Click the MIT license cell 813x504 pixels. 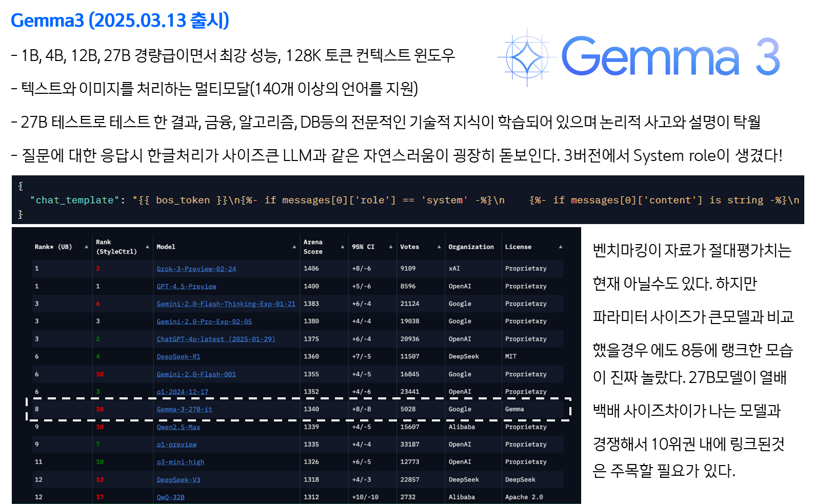[511, 357]
